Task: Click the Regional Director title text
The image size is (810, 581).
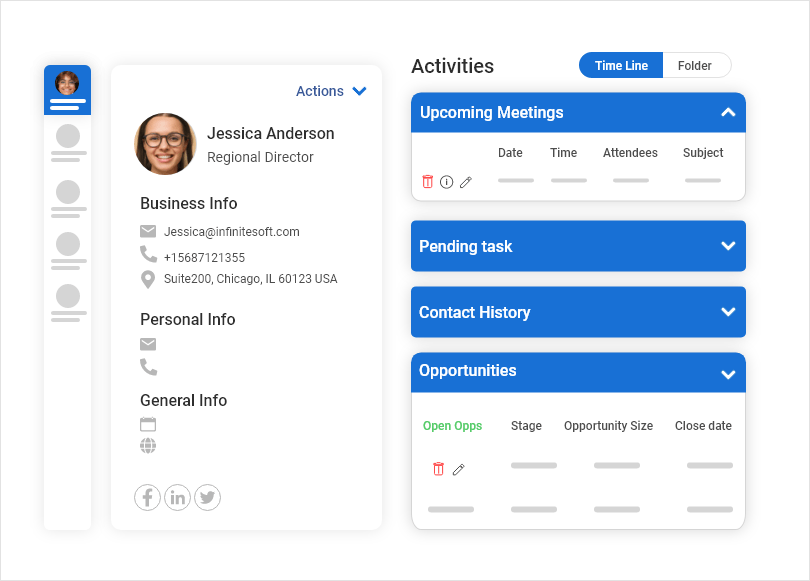Action: (x=260, y=157)
